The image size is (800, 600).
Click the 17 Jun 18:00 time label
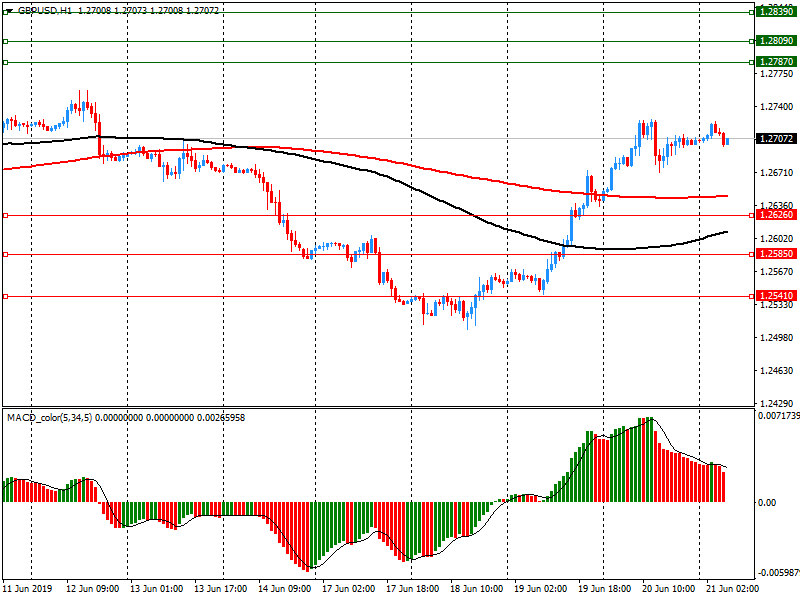coord(412,589)
